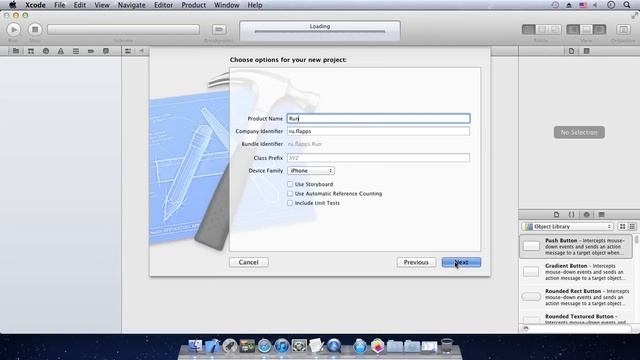
Task: Show the Object library cube icon
Action: tap(587, 214)
